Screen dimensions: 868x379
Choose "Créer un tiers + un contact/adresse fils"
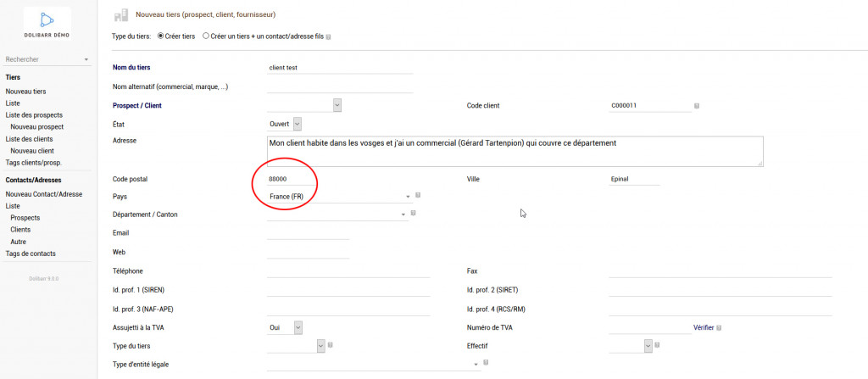[206, 36]
